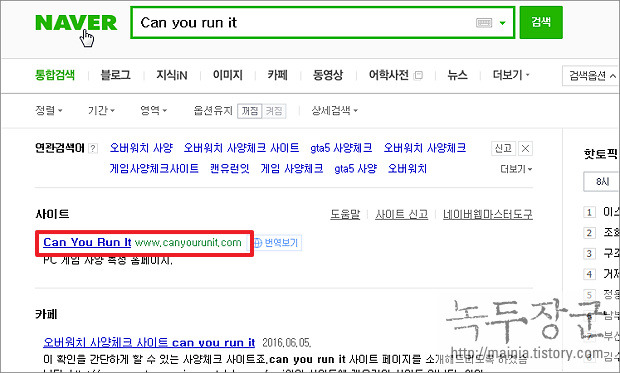Select the 통합검색 tab

pos(55,75)
